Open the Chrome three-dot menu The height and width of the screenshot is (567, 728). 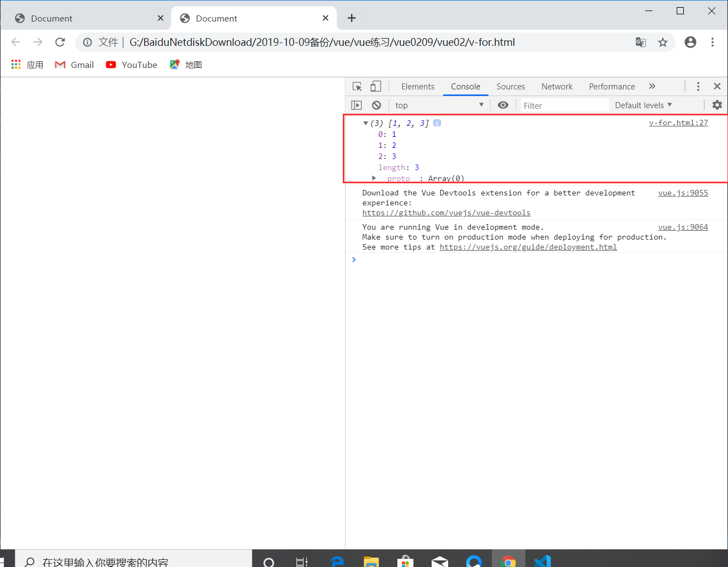(713, 42)
